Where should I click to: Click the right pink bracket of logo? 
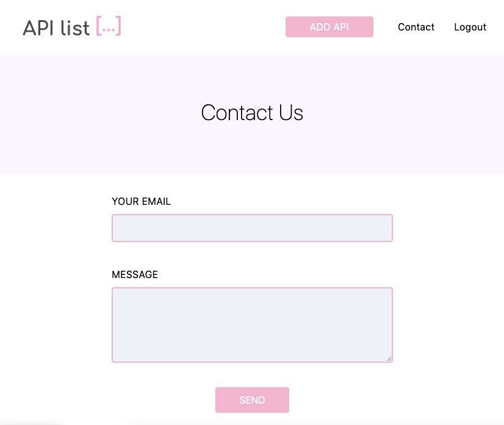[119, 26]
